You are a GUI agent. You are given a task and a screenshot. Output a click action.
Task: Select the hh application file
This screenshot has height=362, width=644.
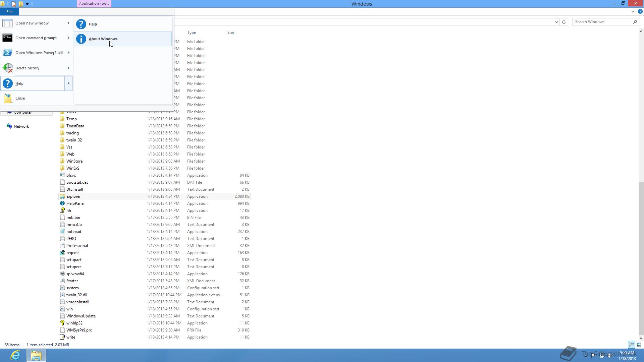tap(68, 210)
